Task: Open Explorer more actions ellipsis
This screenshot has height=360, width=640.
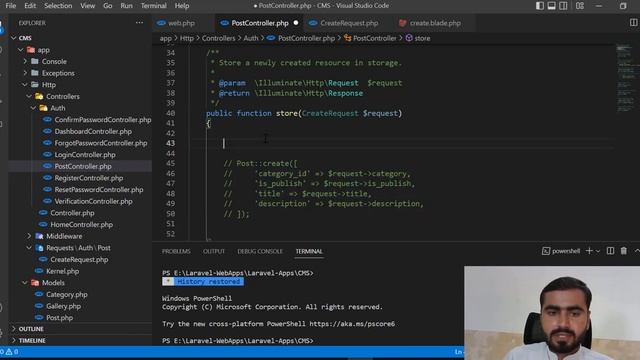Action: click(x=139, y=23)
